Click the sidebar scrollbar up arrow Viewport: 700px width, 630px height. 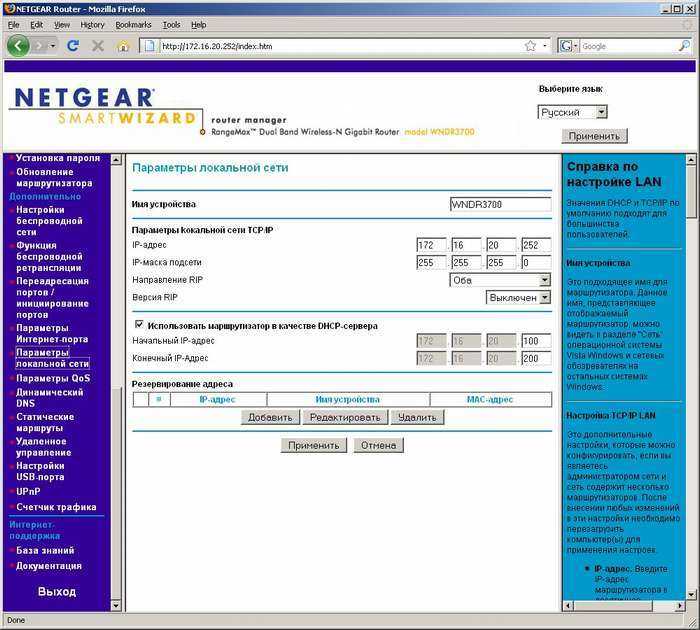116,159
